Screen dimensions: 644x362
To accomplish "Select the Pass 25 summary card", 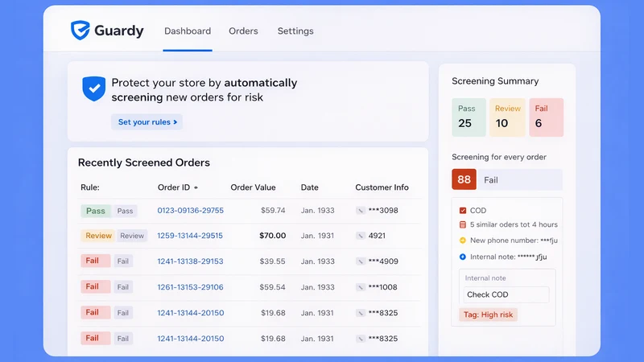I will tap(469, 117).
